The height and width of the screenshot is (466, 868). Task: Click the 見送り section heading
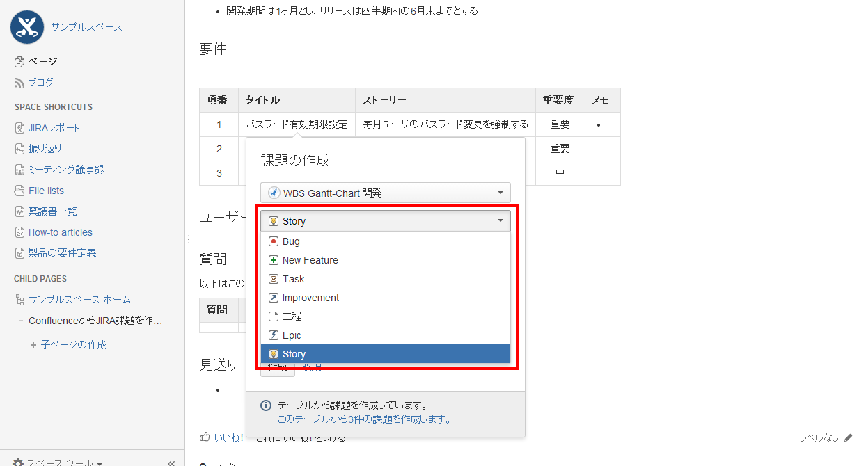tap(219, 364)
